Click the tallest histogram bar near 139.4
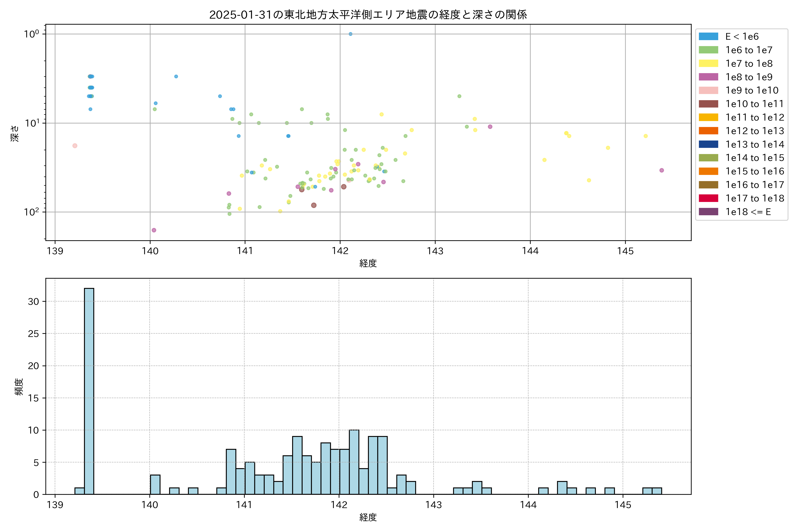The width and height of the screenshot is (798, 532). point(89,390)
